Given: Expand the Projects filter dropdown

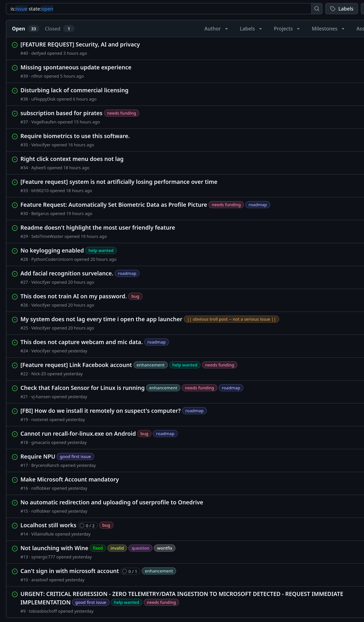Looking at the screenshot, I should (287, 29).
